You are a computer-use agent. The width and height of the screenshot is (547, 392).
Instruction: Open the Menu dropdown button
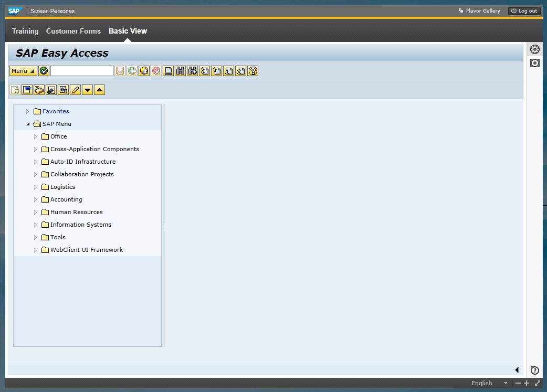pyautogui.click(x=23, y=71)
